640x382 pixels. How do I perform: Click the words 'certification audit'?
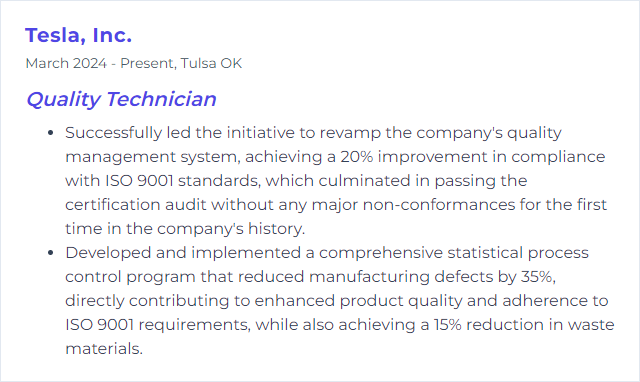click(136, 204)
